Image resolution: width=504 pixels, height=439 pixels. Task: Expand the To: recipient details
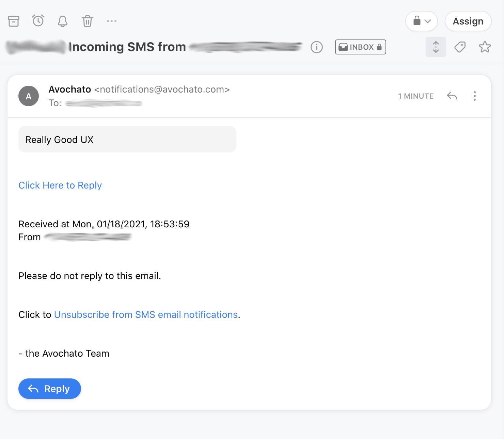point(95,103)
